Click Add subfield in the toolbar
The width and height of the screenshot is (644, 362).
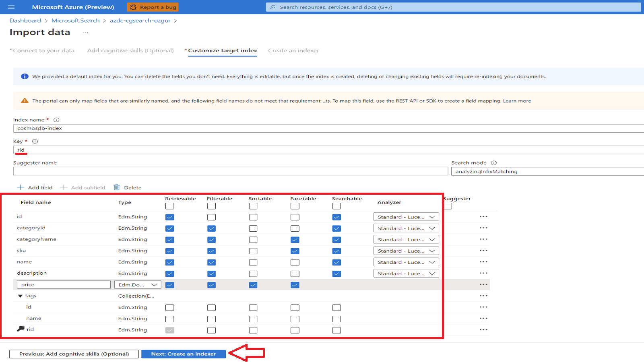click(x=83, y=187)
